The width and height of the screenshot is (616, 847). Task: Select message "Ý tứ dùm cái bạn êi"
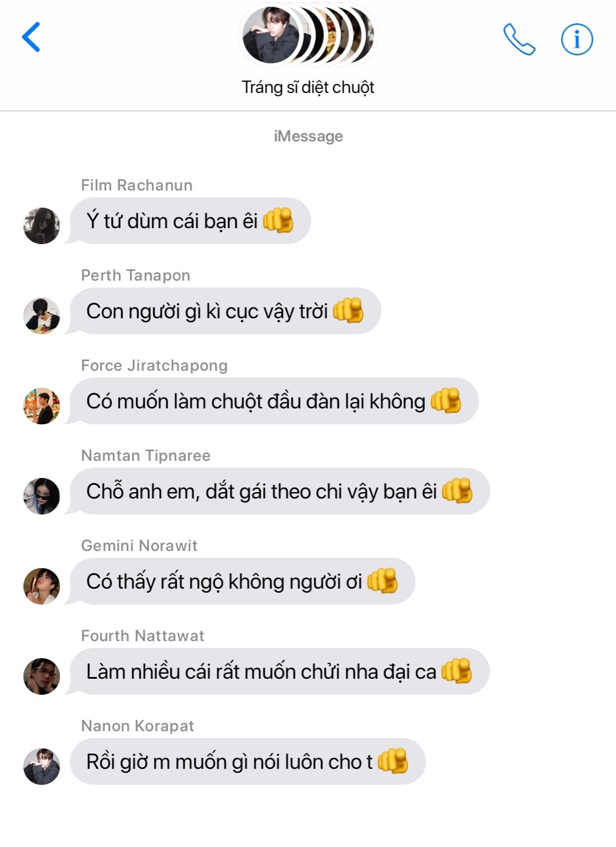[190, 221]
